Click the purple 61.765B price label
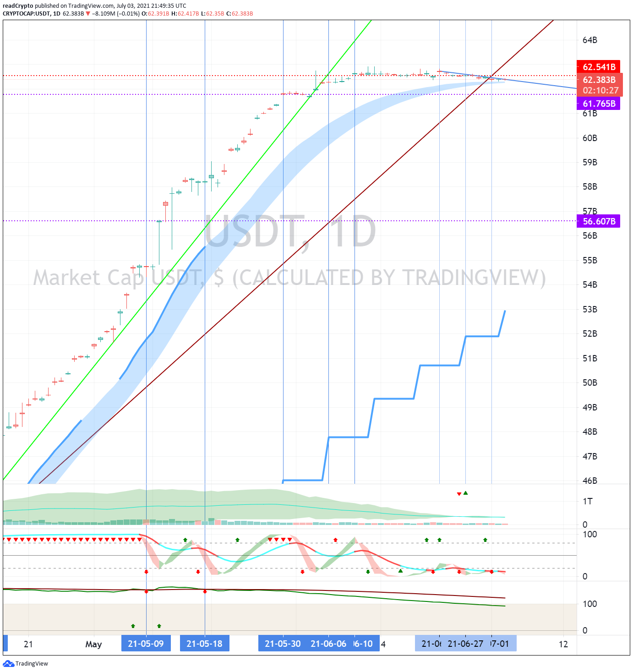 (x=598, y=104)
